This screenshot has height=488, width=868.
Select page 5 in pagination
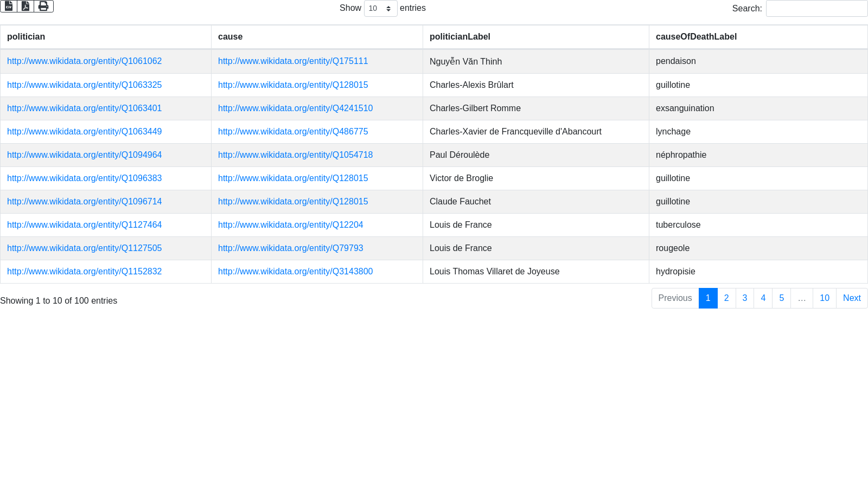[781, 298]
